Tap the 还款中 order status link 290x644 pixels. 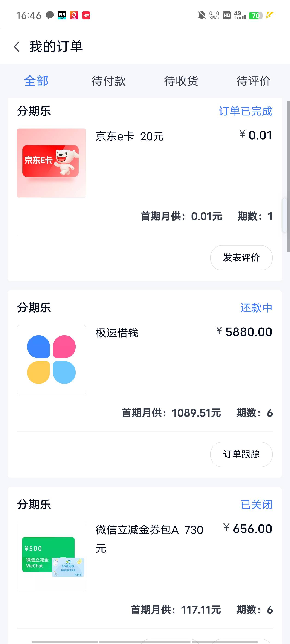coord(256,308)
